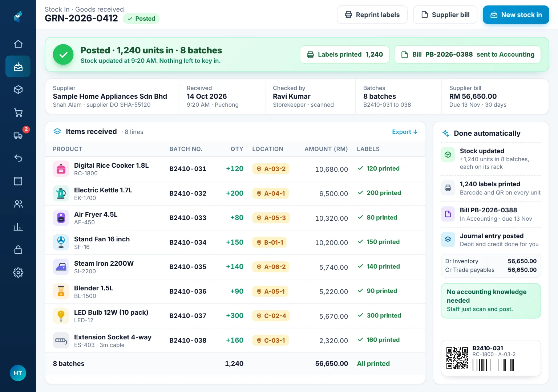Open the settings gear sidebar icon

coord(18,272)
